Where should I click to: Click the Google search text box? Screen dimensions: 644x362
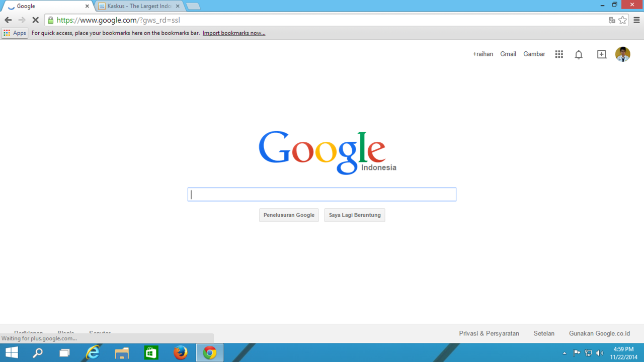coord(322,195)
